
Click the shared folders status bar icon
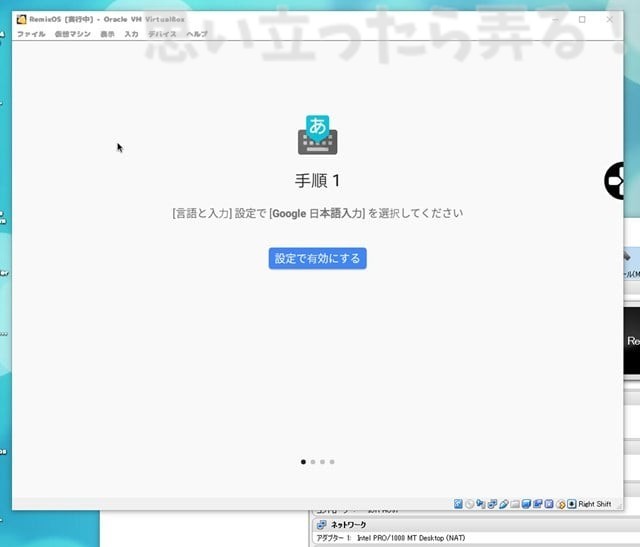(x=515, y=504)
